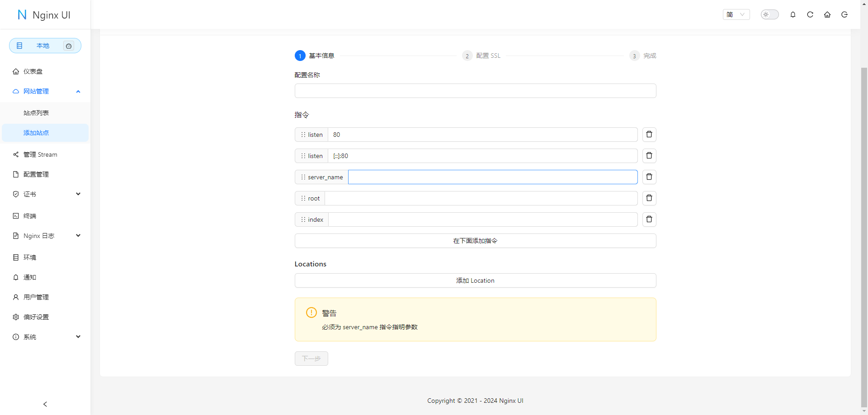This screenshot has height=415, width=868.
Task: Collapse the sidebar with left arrow
Action: (x=45, y=404)
